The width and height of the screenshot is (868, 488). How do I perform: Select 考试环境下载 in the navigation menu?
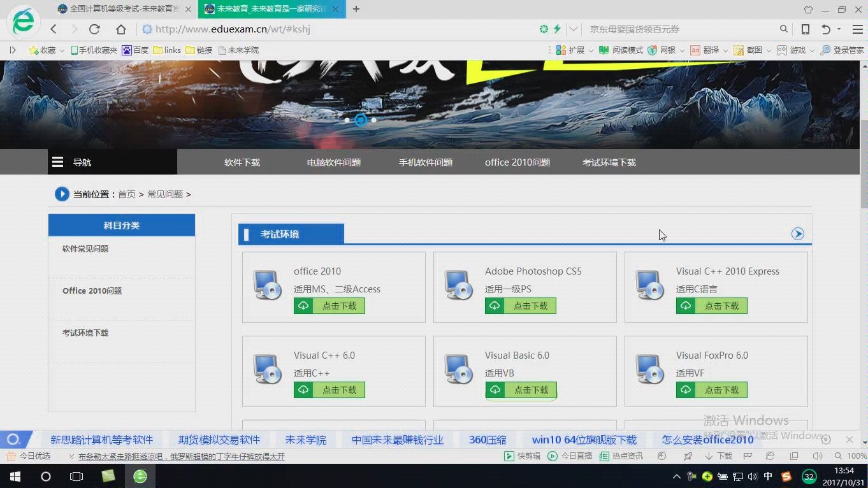[x=609, y=162]
